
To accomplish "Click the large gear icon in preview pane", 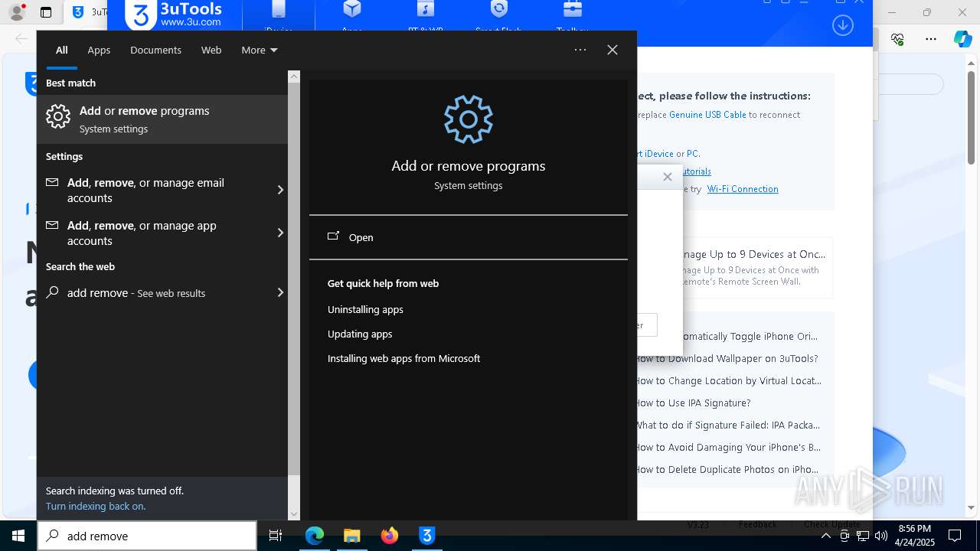I will [468, 119].
